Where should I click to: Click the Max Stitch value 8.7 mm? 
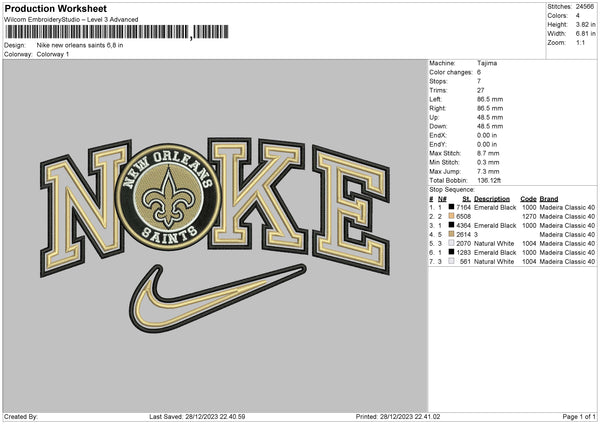tap(488, 153)
